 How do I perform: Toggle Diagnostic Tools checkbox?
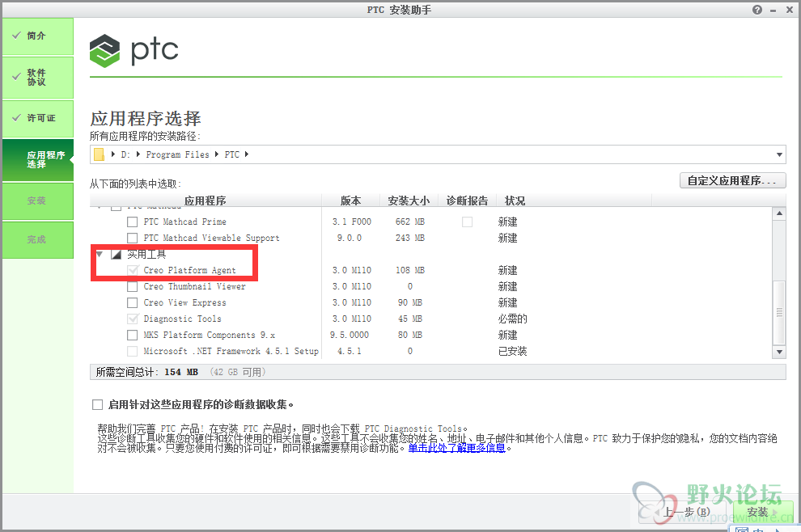[x=133, y=319]
